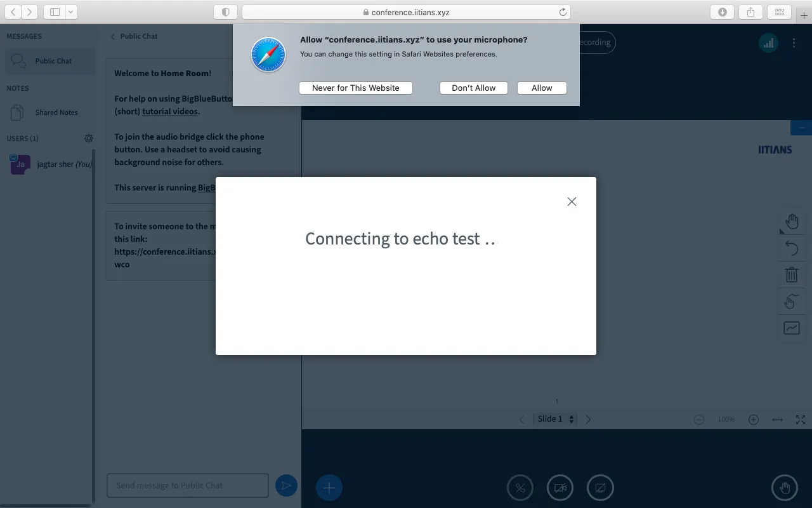812x508 pixels.
Task: Allow microphone access for conference.iitians.xyz
Action: point(542,88)
